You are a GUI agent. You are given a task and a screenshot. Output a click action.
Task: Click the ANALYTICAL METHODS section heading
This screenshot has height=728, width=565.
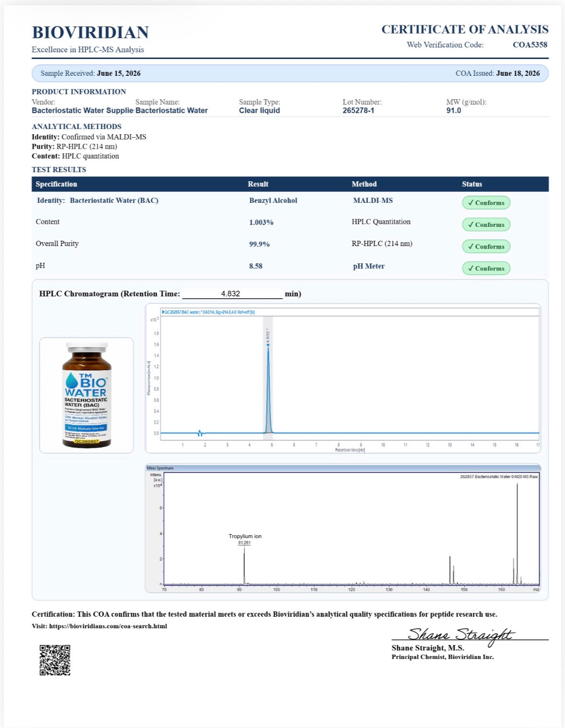[x=77, y=127]
